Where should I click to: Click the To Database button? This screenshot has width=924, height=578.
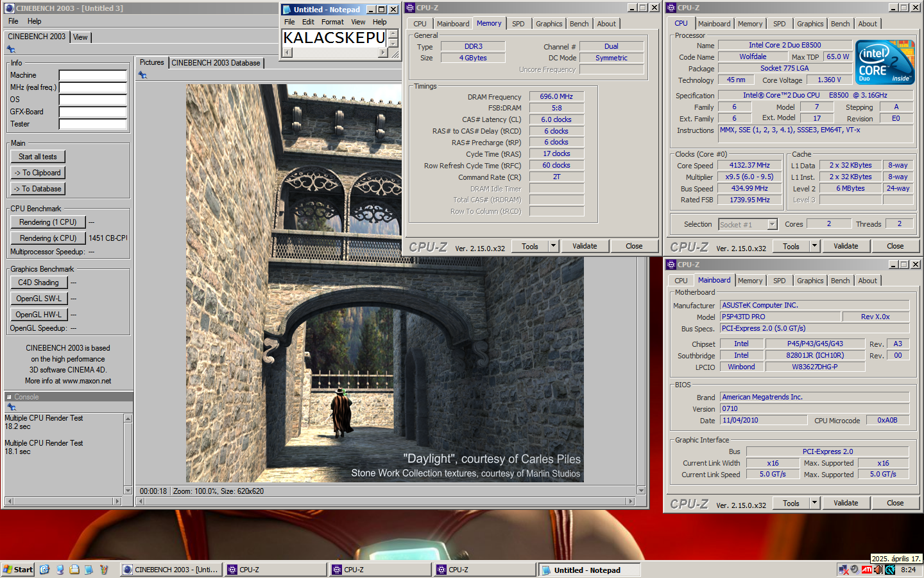tap(38, 189)
